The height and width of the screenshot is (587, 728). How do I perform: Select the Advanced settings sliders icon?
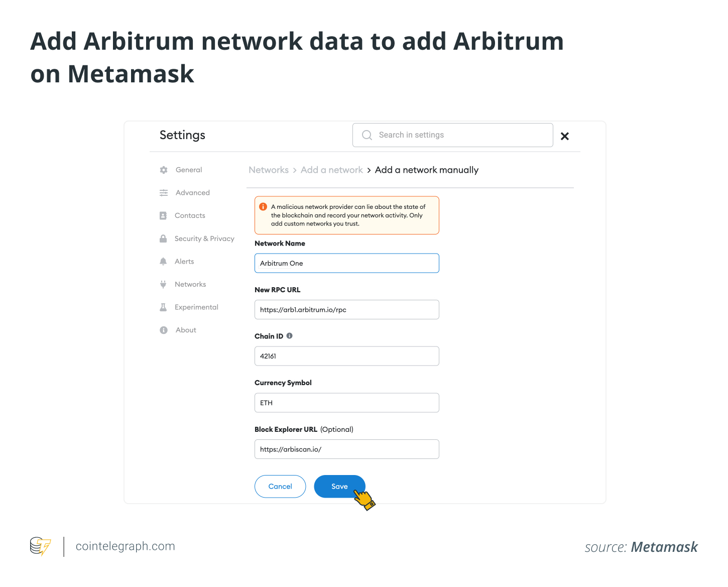[x=163, y=192]
